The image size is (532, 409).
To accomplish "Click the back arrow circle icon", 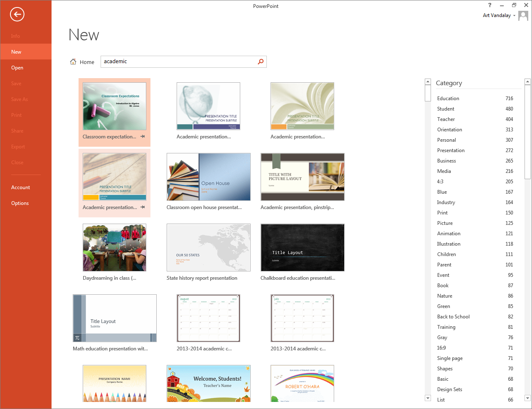I will pyautogui.click(x=17, y=15).
